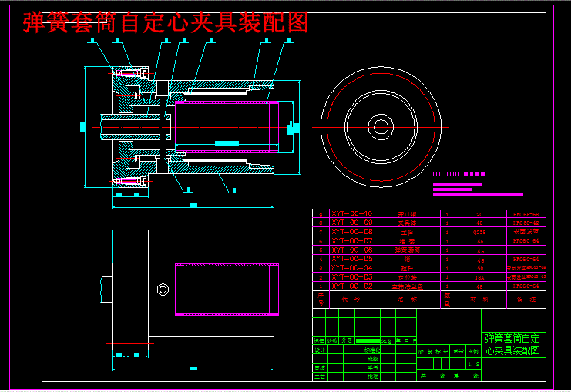Click the 审核 label in title block
571x392 pixels.
click(x=319, y=368)
